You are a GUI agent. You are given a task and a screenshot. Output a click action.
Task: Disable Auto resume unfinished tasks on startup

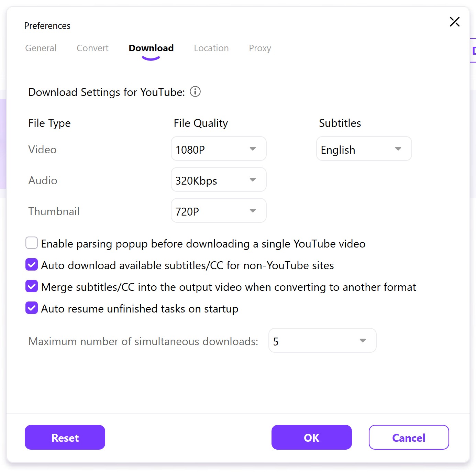[x=32, y=308]
